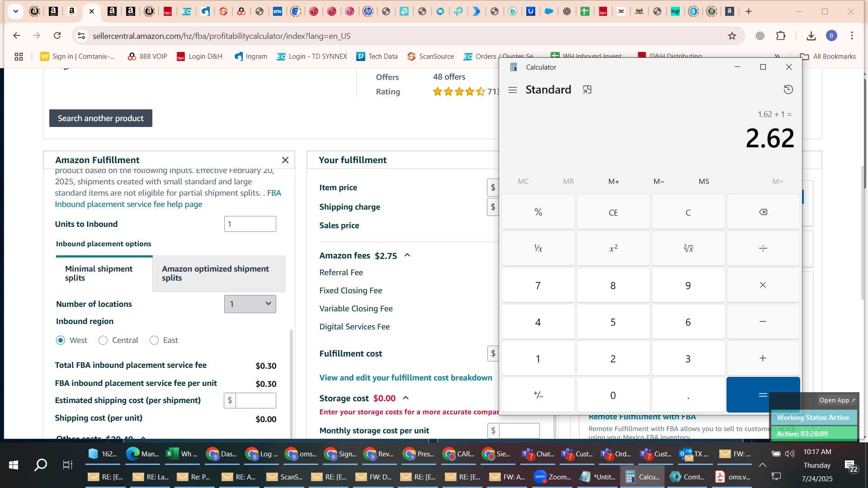Open Chrome extensions puzzle icon

[781, 36]
